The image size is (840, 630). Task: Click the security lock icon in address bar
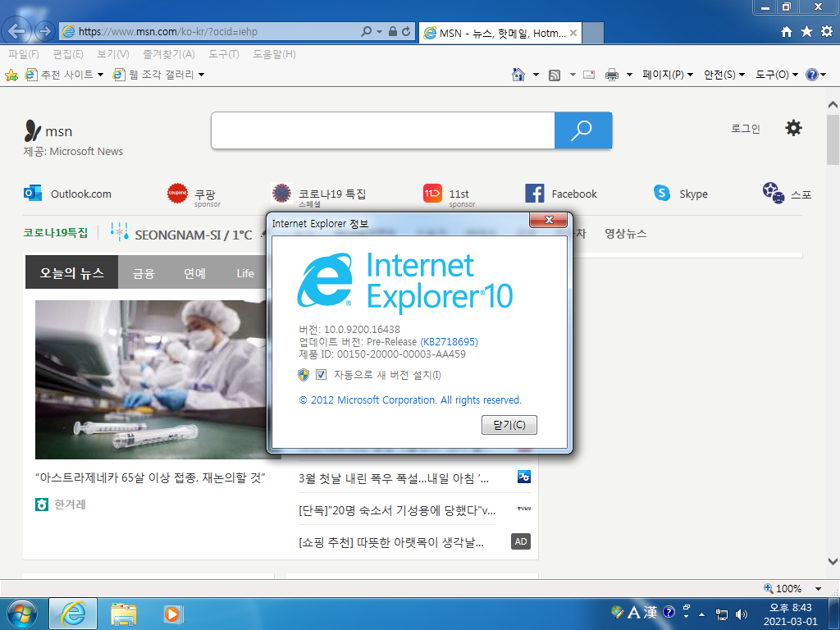[393, 32]
